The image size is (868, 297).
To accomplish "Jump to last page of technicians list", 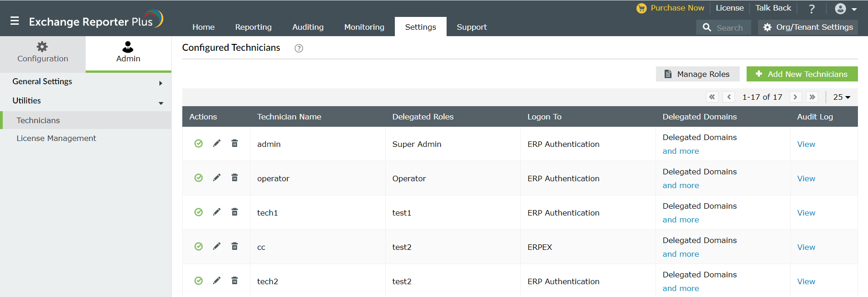I will tap(812, 97).
